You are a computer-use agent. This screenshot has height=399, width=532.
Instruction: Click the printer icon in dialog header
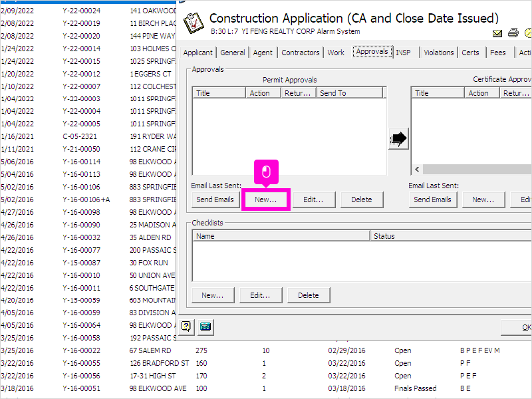513,33
